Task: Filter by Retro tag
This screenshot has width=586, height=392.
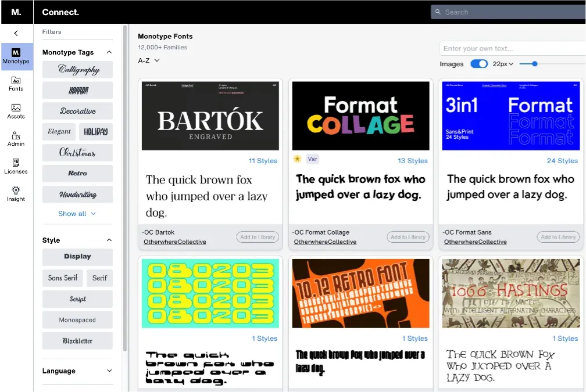Action: tap(77, 173)
